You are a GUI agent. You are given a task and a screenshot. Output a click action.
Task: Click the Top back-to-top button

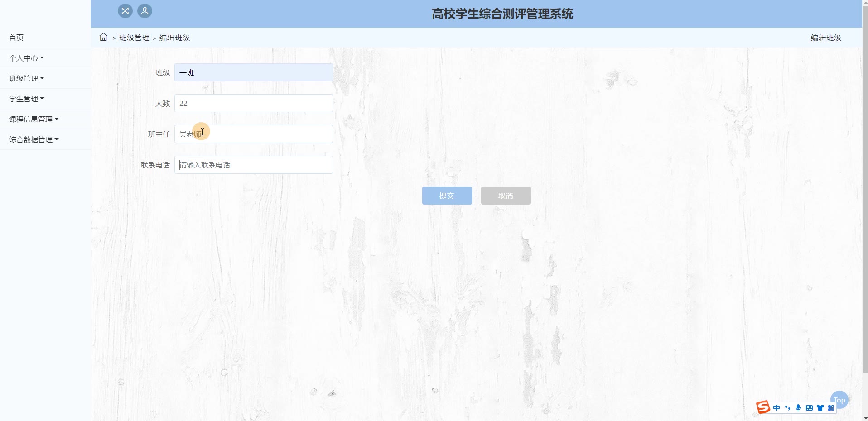pos(839,400)
